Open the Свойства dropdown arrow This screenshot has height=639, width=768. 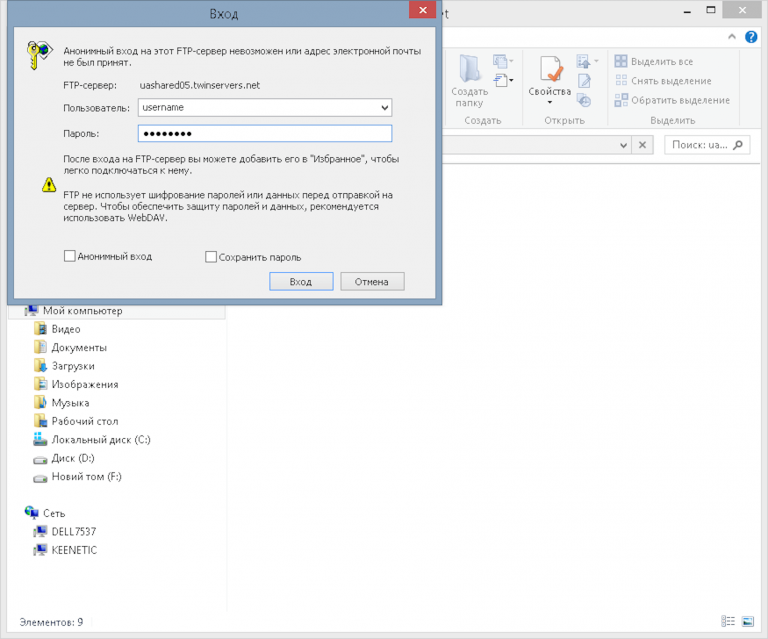[550, 104]
